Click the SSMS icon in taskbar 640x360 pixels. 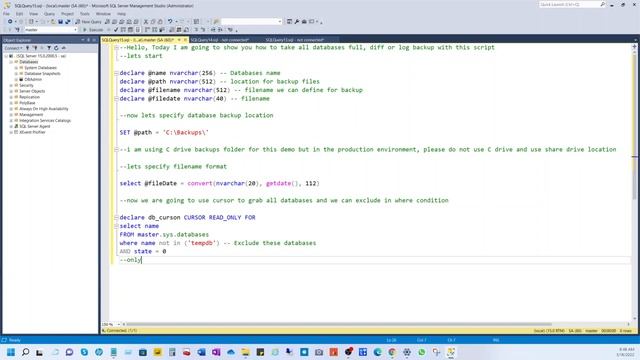(x=451, y=352)
